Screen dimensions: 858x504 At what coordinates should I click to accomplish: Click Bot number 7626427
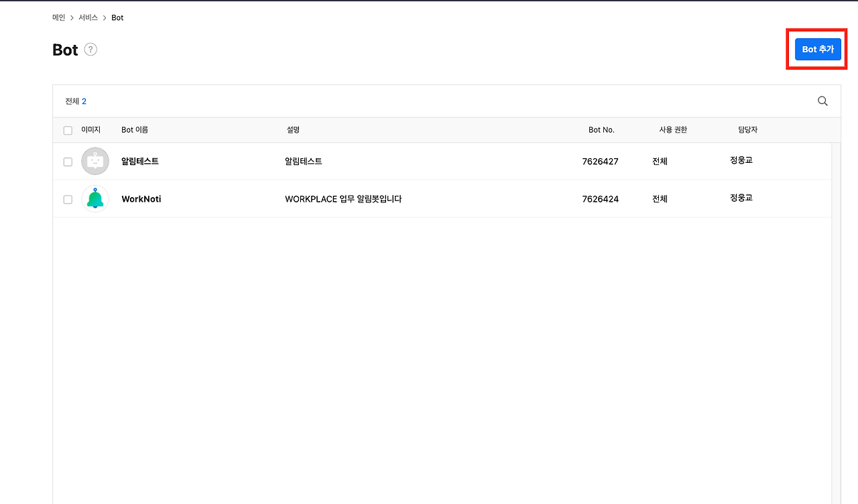[600, 162]
